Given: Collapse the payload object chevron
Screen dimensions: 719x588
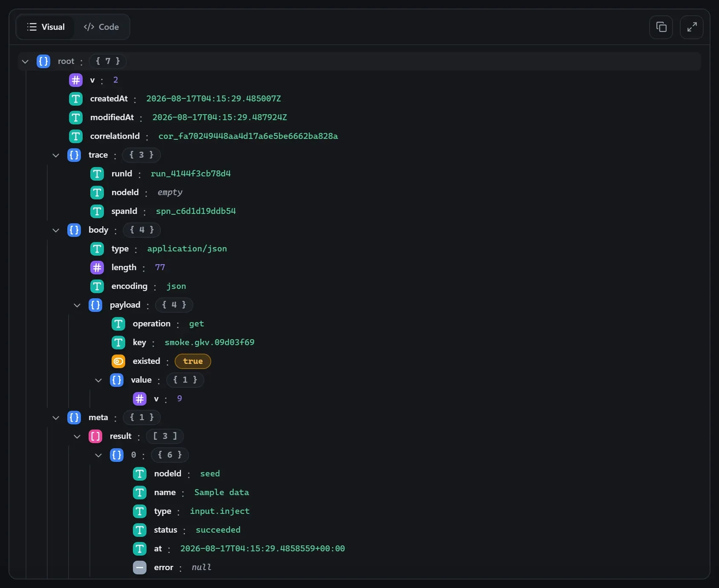Looking at the screenshot, I should [x=77, y=305].
